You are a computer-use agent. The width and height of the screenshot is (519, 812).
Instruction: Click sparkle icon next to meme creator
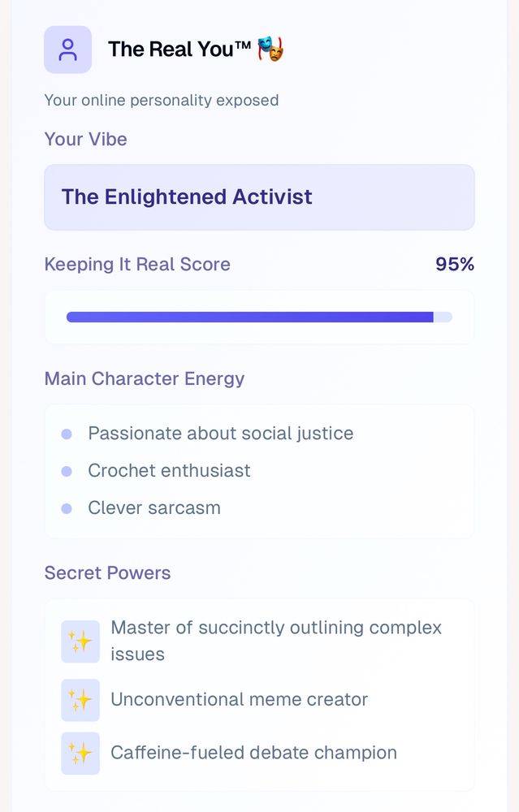(x=80, y=700)
